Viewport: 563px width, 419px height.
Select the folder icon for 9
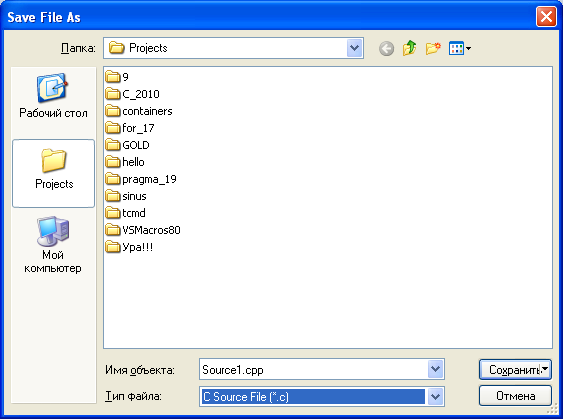point(113,76)
